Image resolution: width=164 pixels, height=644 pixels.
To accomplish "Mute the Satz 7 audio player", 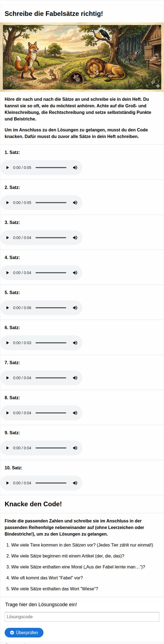I will [75, 378].
